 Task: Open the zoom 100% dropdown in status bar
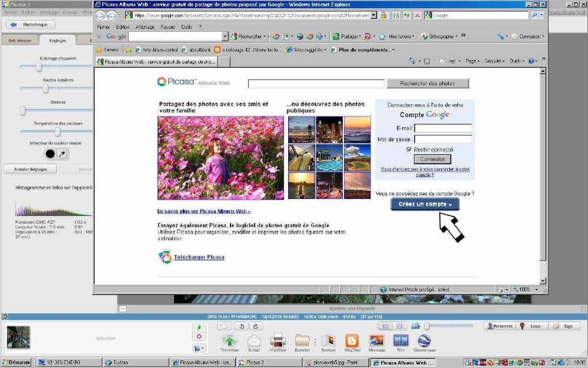point(536,290)
